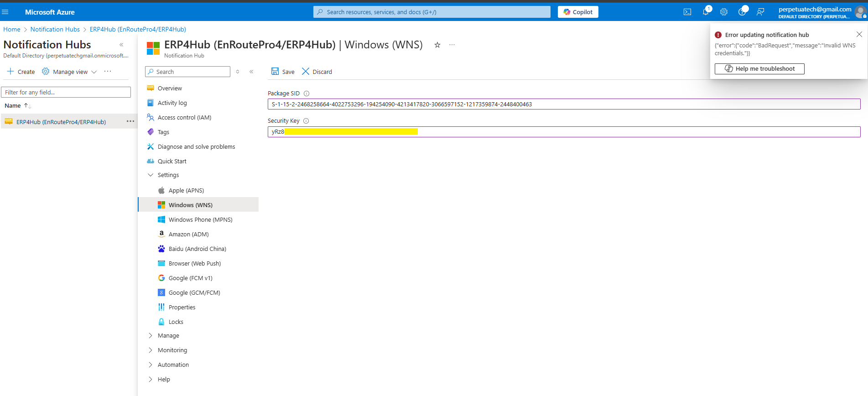This screenshot has width=868, height=396.
Task: Open Access control (IAM)
Action: coord(184,117)
